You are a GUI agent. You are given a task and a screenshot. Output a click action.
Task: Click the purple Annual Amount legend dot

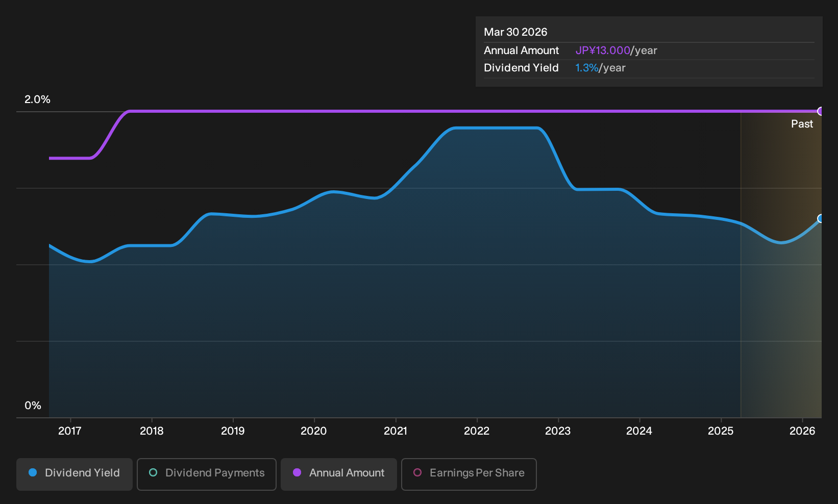click(x=297, y=472)
